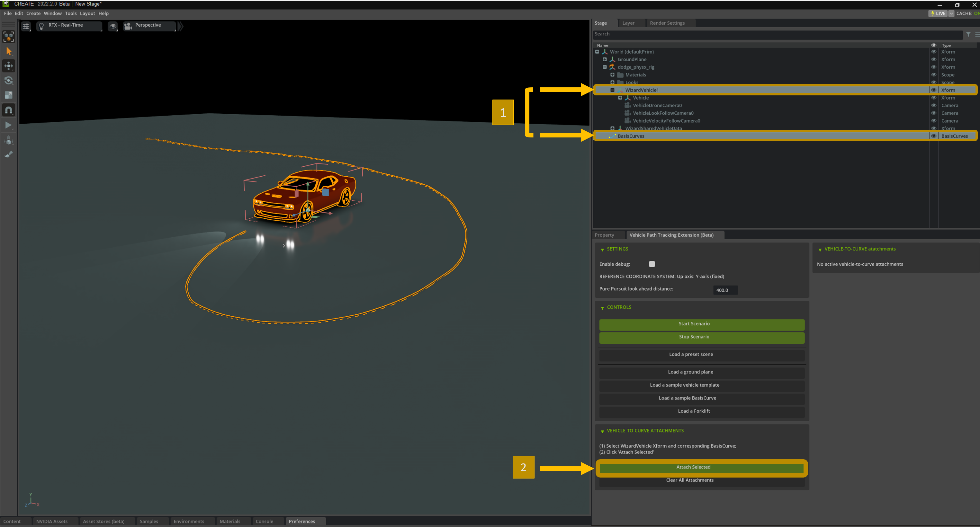Open the viewport eye display menu
This screenshot has width=980, height=527.
(x=112, y=26)
